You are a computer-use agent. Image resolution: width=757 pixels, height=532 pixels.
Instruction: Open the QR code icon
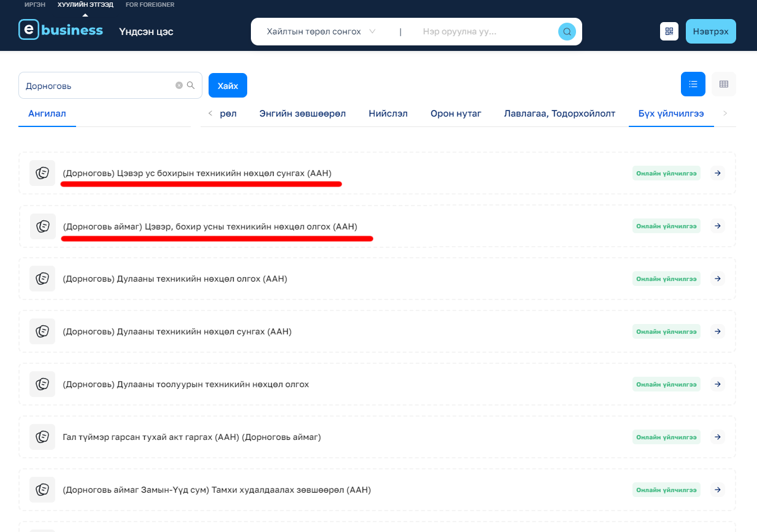click(x=669, y=31)
